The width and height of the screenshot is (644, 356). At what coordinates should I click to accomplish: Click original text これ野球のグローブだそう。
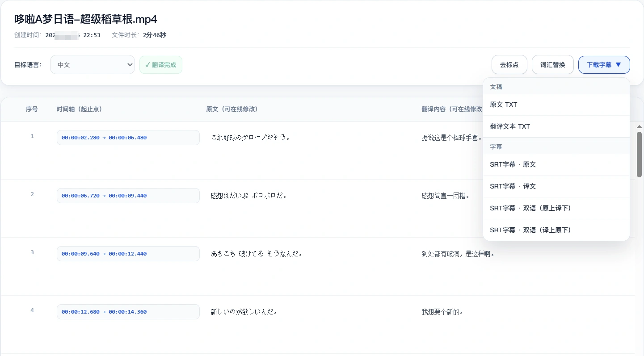coord(250,138)
